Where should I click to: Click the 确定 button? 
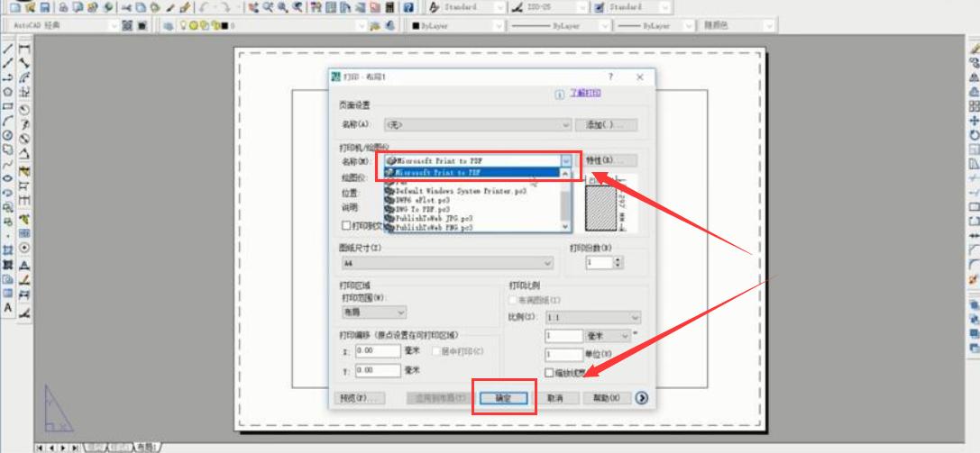504,398
